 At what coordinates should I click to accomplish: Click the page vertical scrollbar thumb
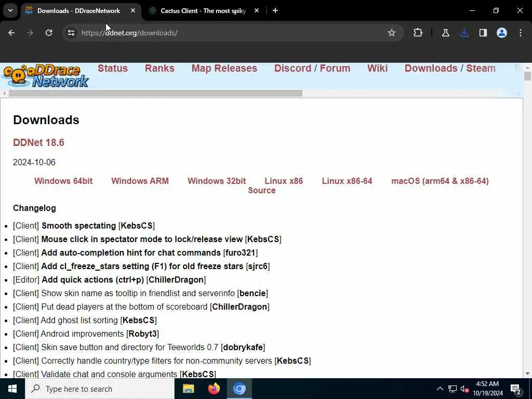tap(527, 76)
